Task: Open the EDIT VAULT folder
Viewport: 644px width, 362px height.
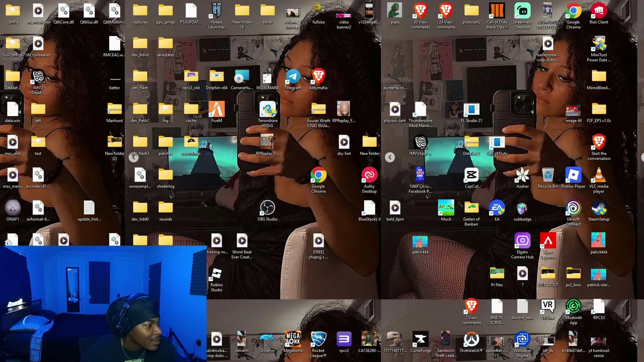Action: tap(548, 277)
